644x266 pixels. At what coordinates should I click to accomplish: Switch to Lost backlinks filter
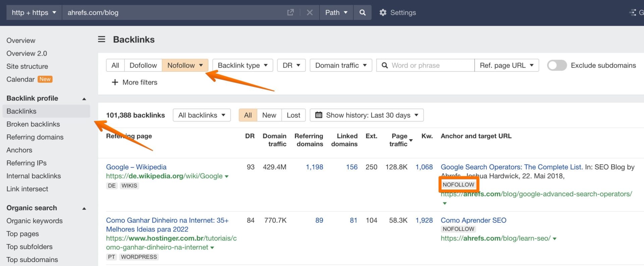click(x=293, y=115)
